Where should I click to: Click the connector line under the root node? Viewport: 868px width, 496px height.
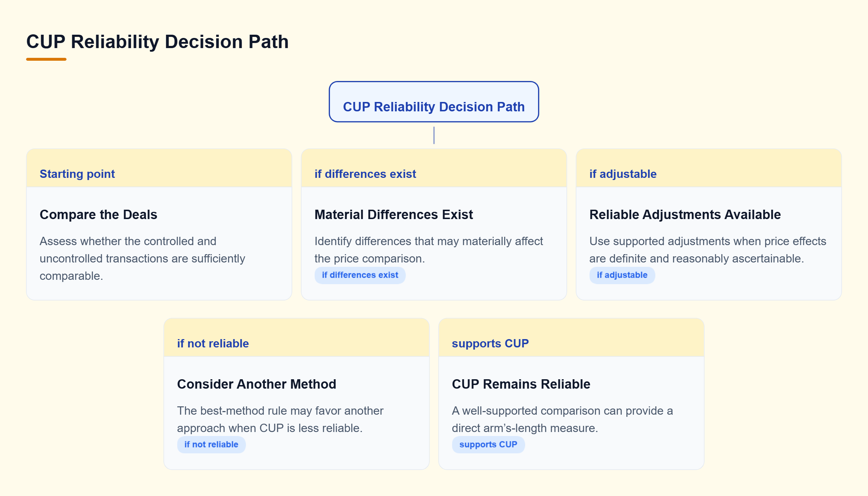click(434, 135)
